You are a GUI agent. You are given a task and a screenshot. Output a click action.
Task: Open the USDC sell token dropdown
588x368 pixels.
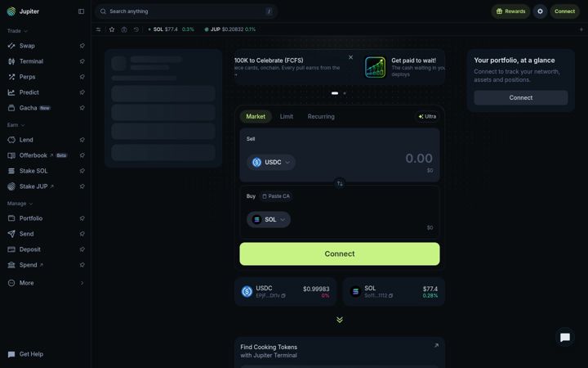pyautogui.click(x=271, y=162)
